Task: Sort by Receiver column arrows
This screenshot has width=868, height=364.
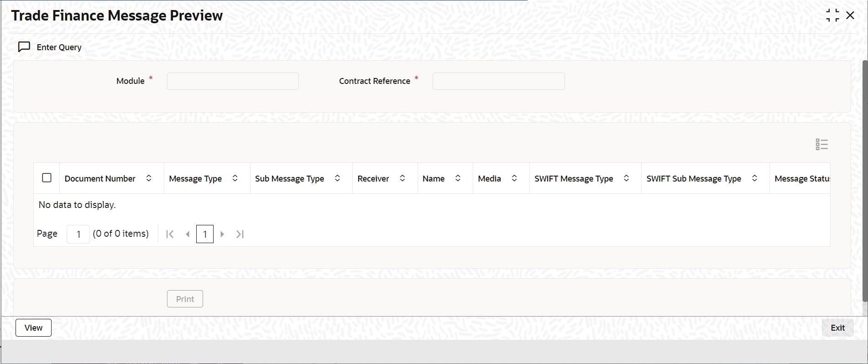Action: pyautogui.click(x=403, y=178)
